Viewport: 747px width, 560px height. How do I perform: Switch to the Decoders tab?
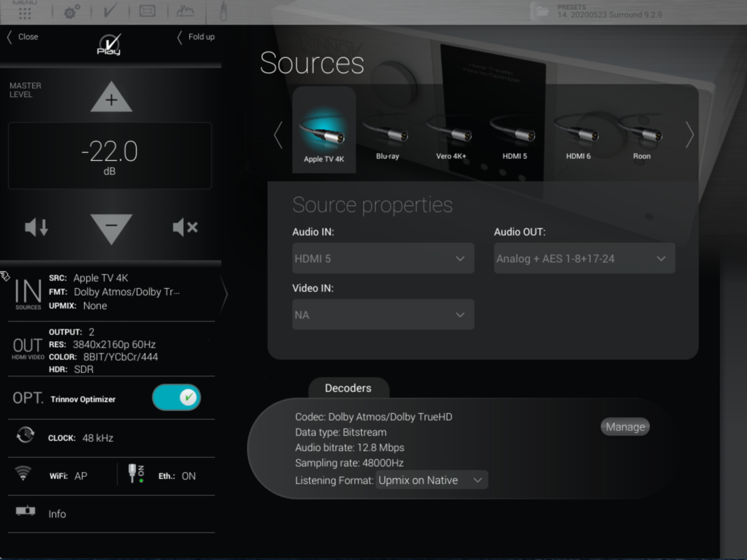[348, 388]
